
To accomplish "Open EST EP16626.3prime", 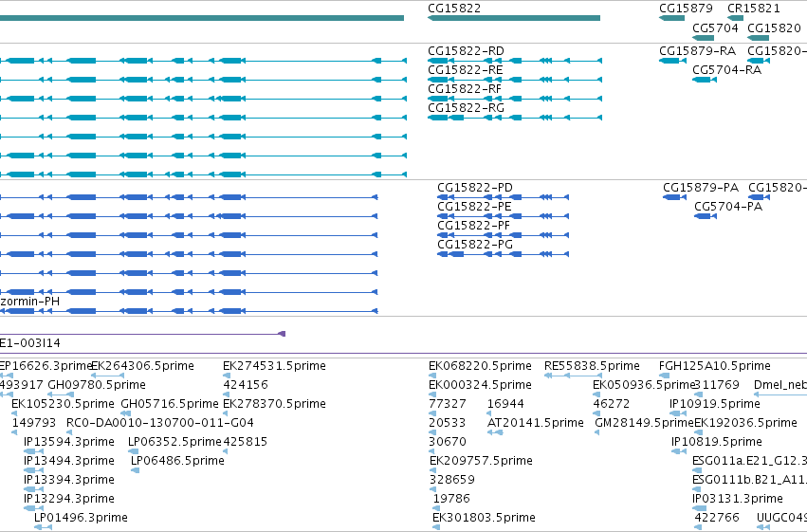I will coord(46,366).
